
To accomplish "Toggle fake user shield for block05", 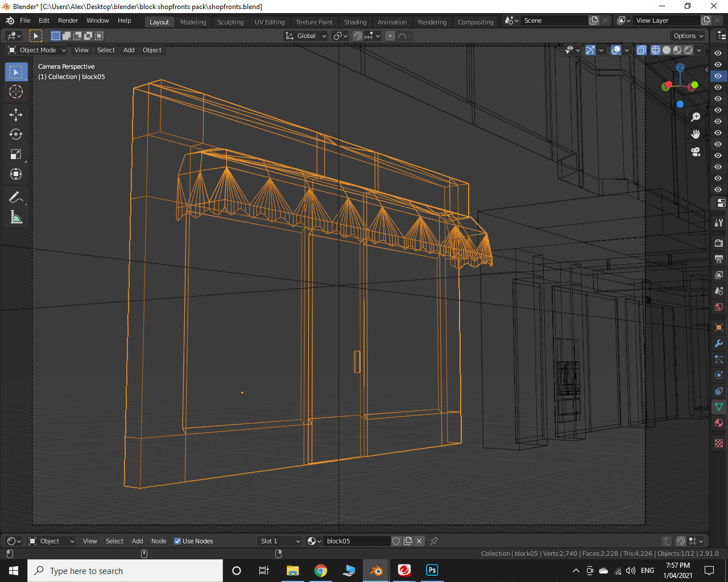I will (x=396, y=541).
